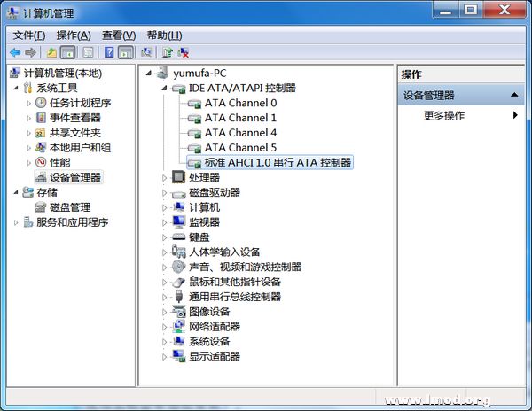The height and width of the screenshot is (411, 532).
Task: Click the Update driver software icon
Action: tap(168, 52)
